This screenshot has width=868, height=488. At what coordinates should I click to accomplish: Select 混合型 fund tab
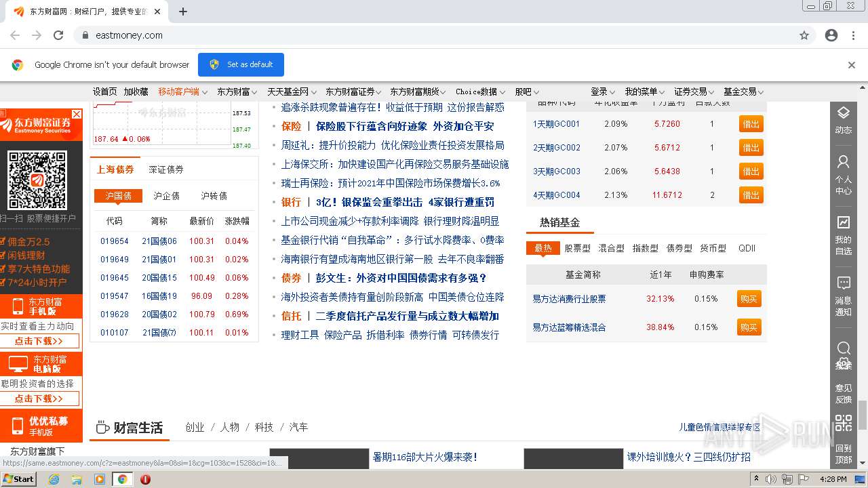(611, 248)
